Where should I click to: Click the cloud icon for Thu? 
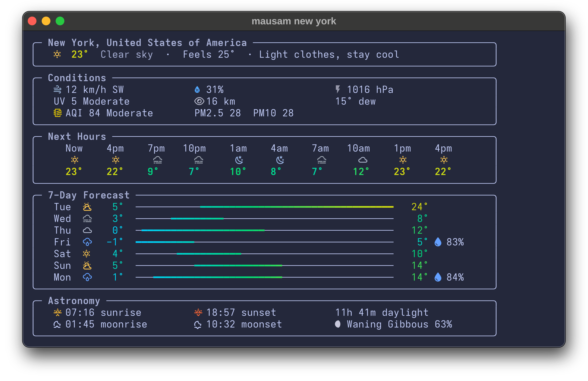coord(87,230)
